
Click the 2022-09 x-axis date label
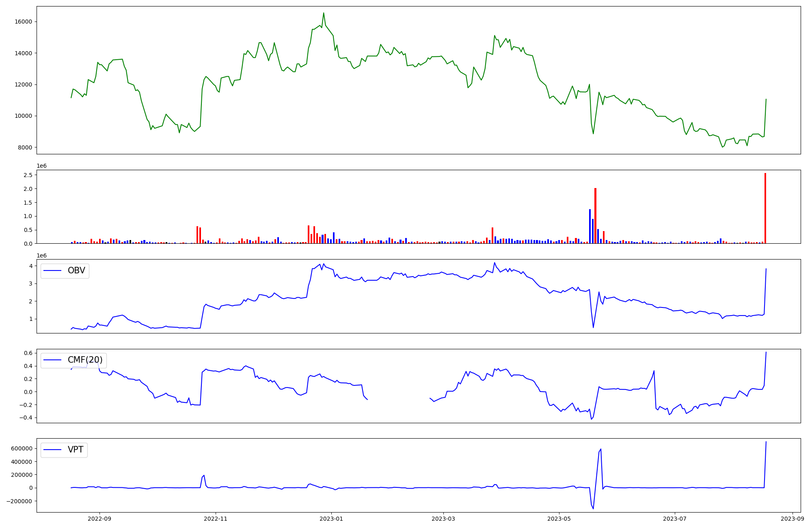coord(99,519)
